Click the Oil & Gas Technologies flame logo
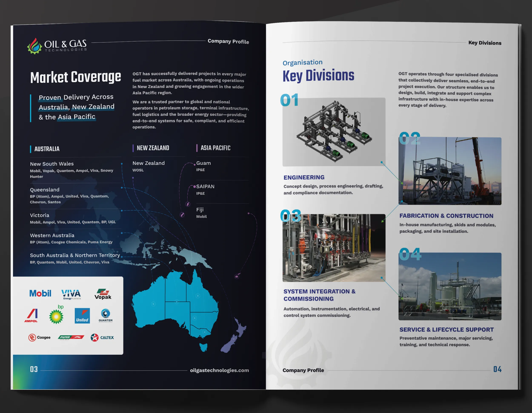This screenshot has height=413, width=532. tap(35, 46)
